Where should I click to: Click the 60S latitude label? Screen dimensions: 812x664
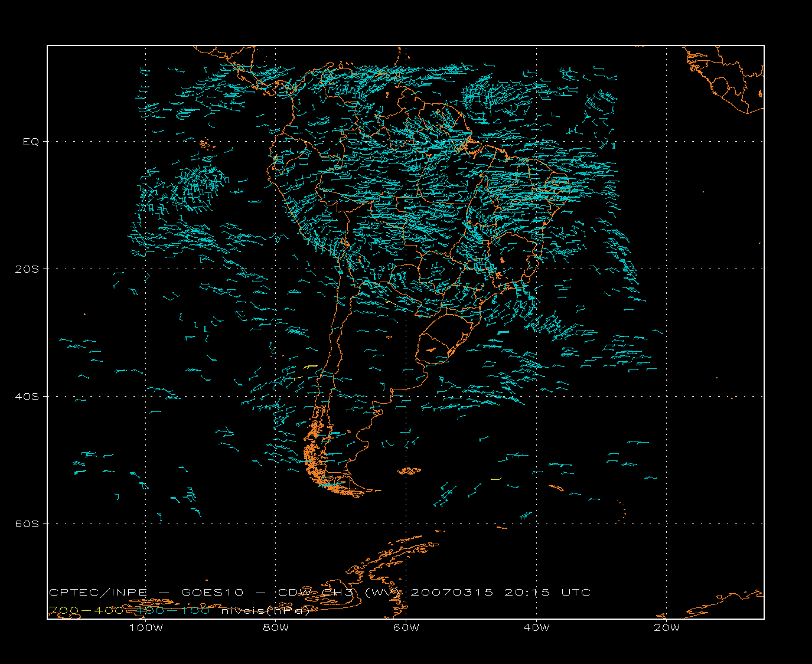pyautogui.click(x=27, y=524)
